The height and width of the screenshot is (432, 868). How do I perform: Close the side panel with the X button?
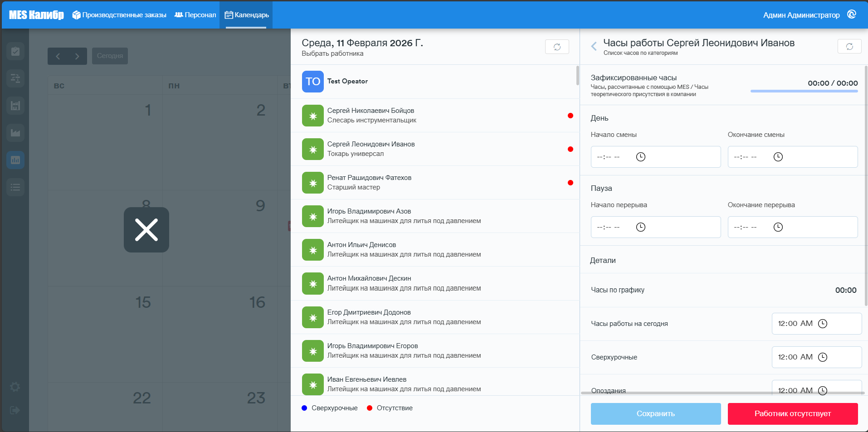coord(146,230)
